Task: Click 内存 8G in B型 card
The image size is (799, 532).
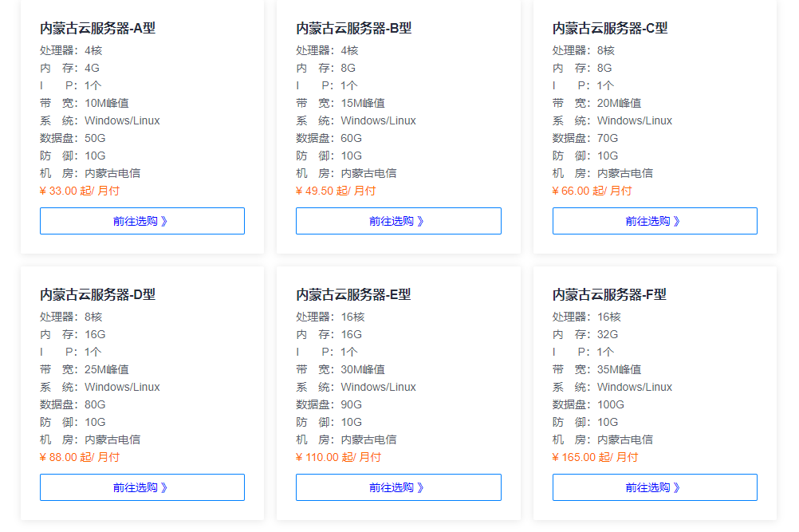Action: point(348,68)
